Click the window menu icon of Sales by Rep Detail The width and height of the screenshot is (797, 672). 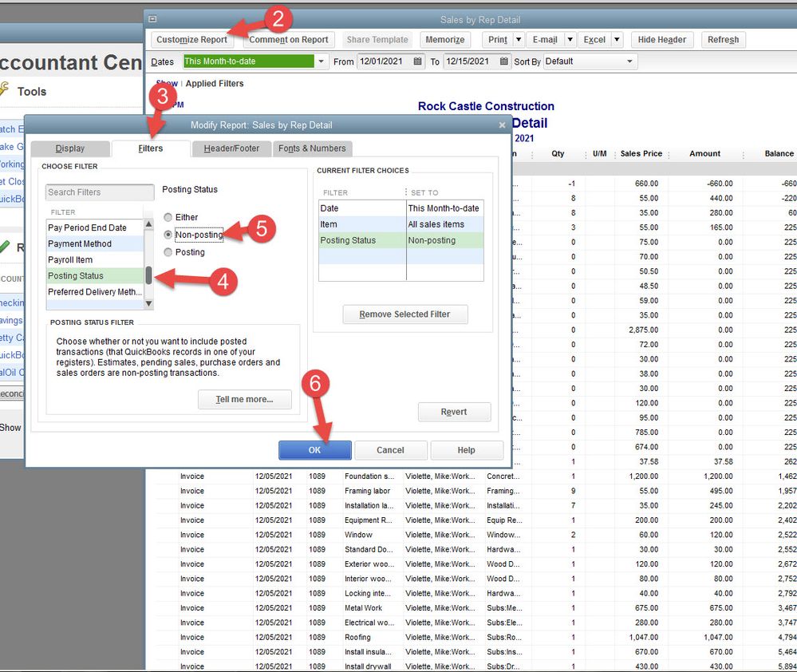(x=153, y=19)
